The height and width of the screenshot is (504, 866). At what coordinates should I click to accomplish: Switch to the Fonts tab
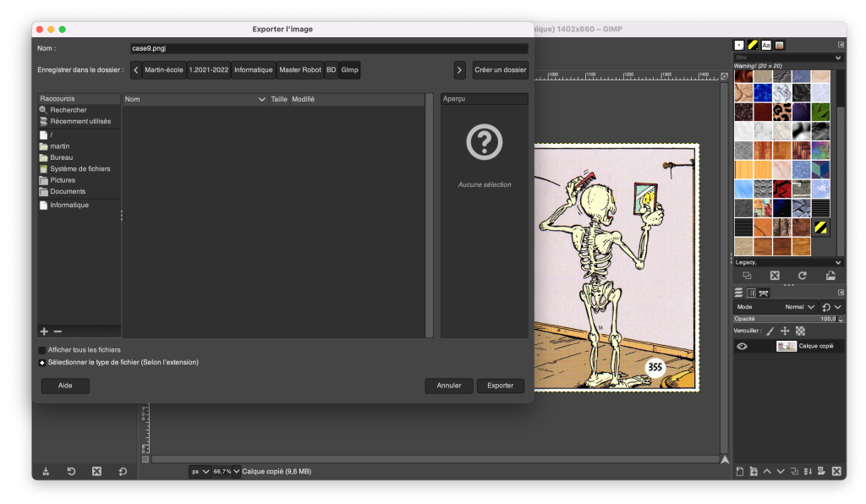(766, 45)
